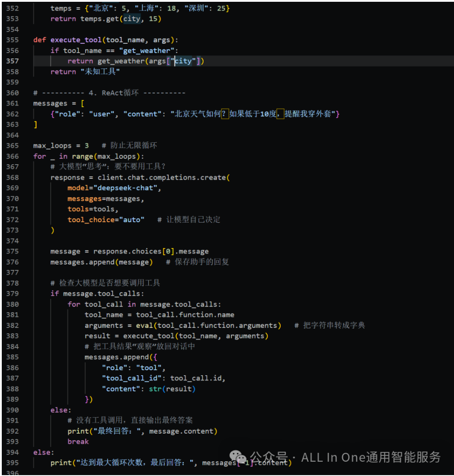Click the '保存助手的回复' comment
The image size is (454, 476).
pyautogui.click(x=197, y=262)
